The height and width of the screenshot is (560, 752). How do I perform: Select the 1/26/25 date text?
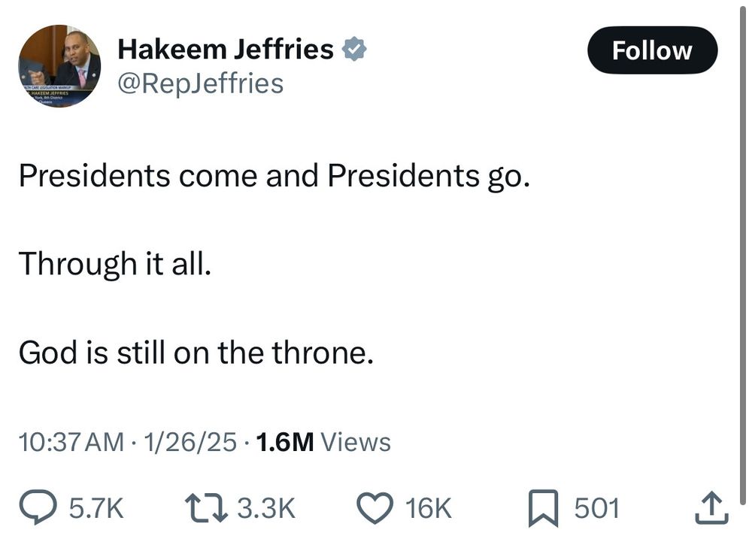[191, 442]
